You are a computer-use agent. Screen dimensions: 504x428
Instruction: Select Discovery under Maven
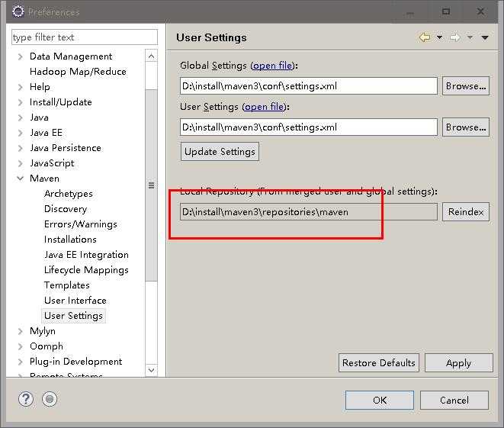click(x=66, y=209)
